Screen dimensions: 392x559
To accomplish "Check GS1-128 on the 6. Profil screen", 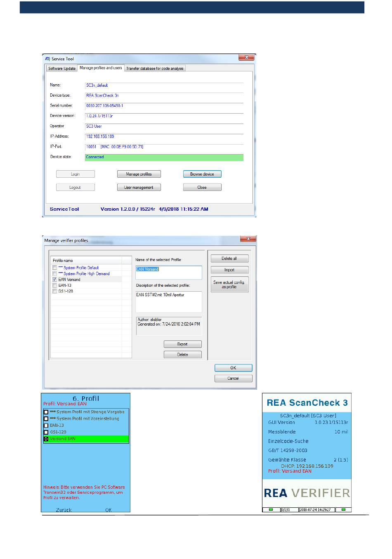I will 46,432.
